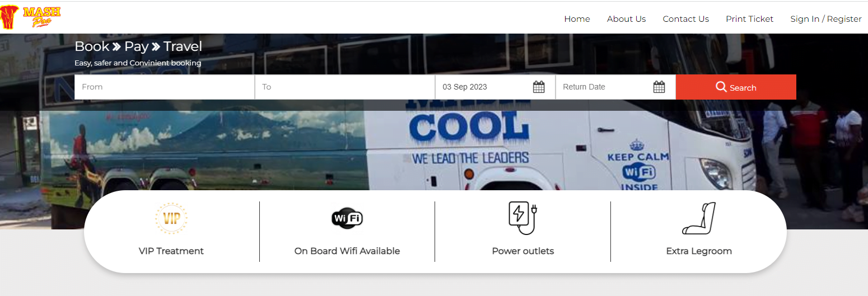Open the Return Date calendar icon
Screen dimensions: 868x296
tap(659, 87)
